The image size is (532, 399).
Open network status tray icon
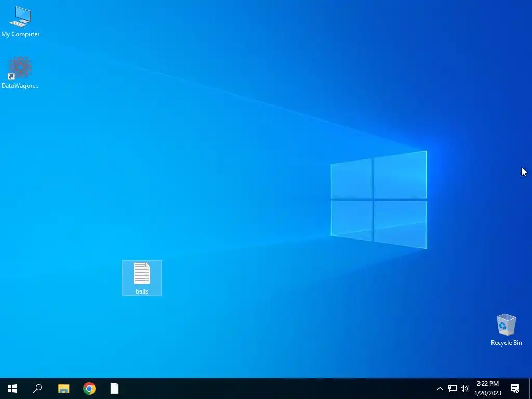tap(453, 389)
